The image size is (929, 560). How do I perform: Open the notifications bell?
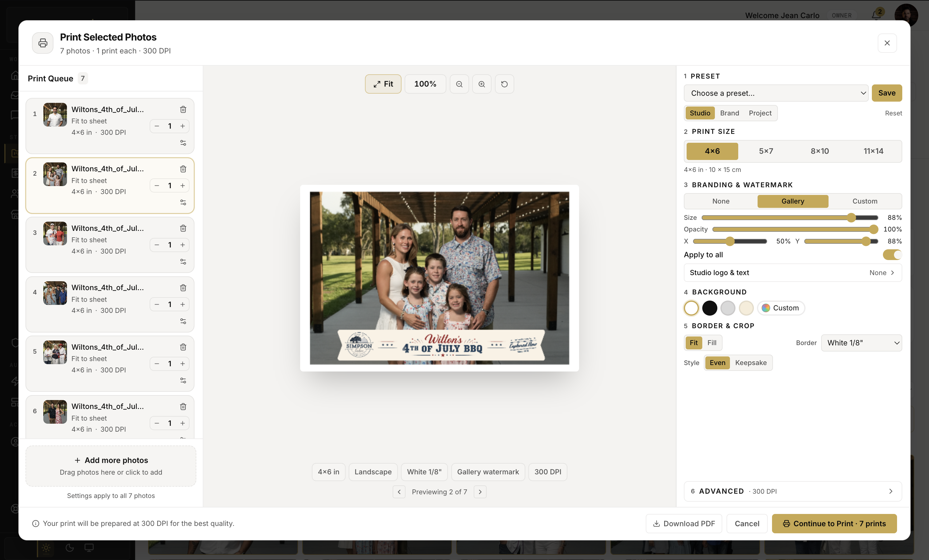[876, 15]
